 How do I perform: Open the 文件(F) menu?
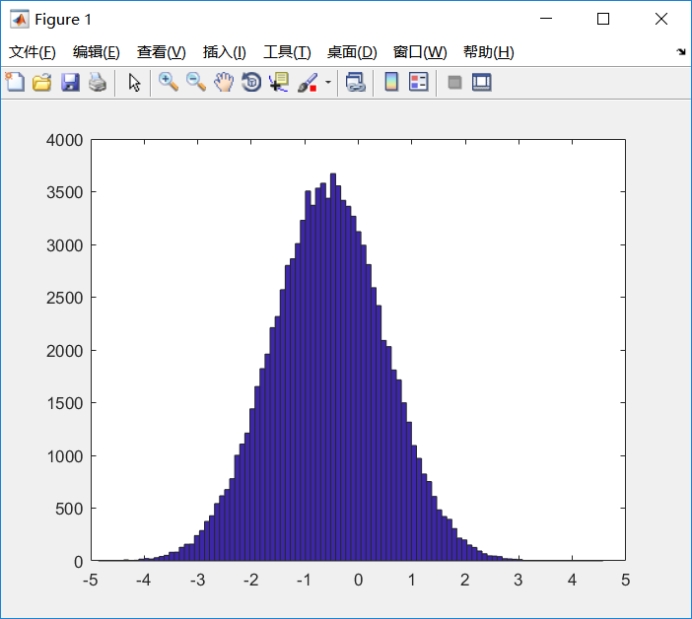32,52
